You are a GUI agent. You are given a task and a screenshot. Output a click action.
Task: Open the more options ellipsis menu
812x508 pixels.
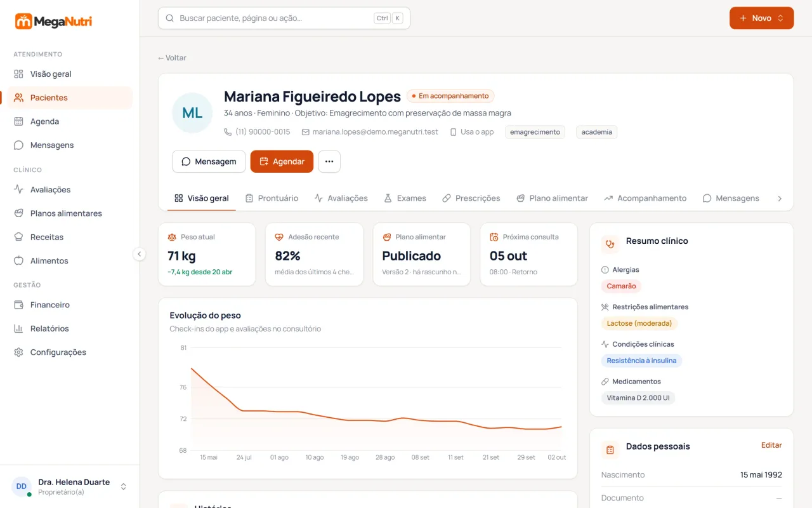(329, 161)
